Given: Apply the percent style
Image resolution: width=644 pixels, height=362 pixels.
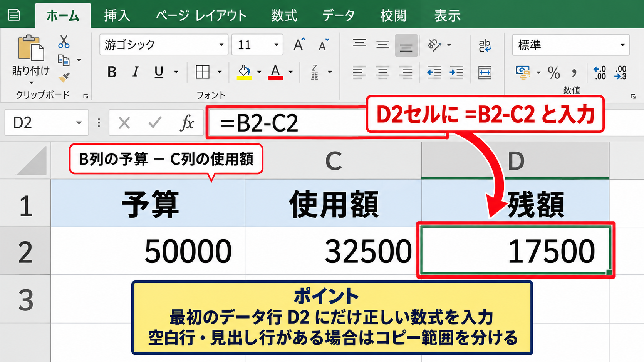Looking at the screenshot, I should [x=554, y=72].
